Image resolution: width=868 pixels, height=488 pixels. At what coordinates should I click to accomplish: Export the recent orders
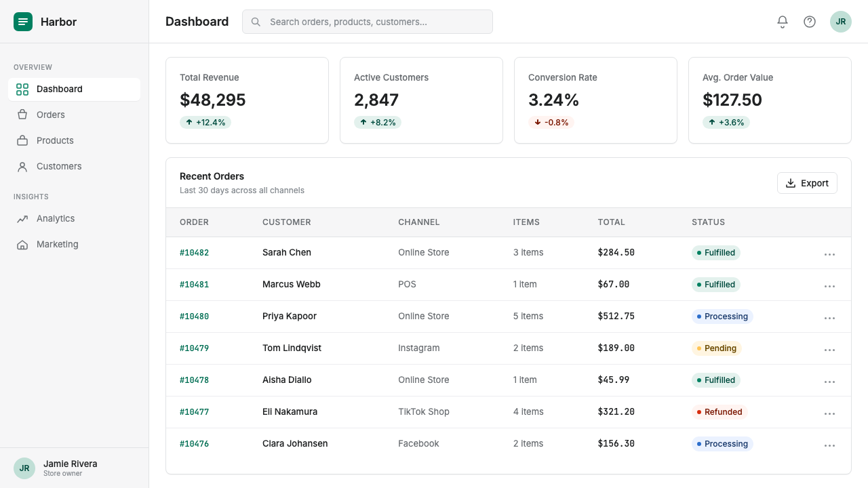[x=807, y=183]
